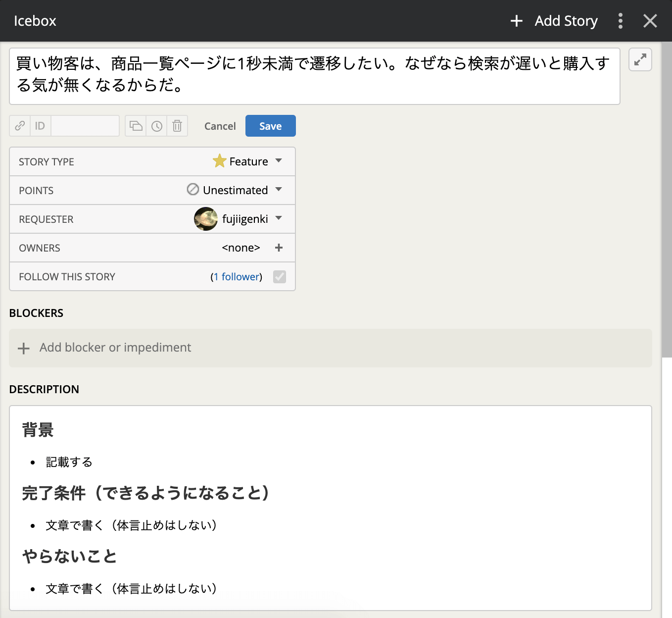
Task: Expand the Points Unestimated dropdown
Action: [x=235, y=190]
